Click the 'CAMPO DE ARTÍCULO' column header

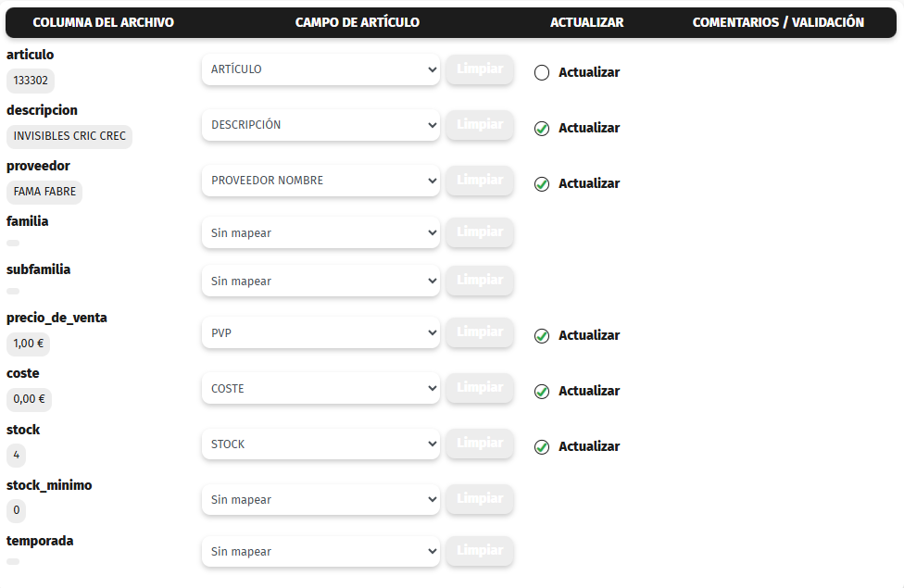[x=358, y=22]
